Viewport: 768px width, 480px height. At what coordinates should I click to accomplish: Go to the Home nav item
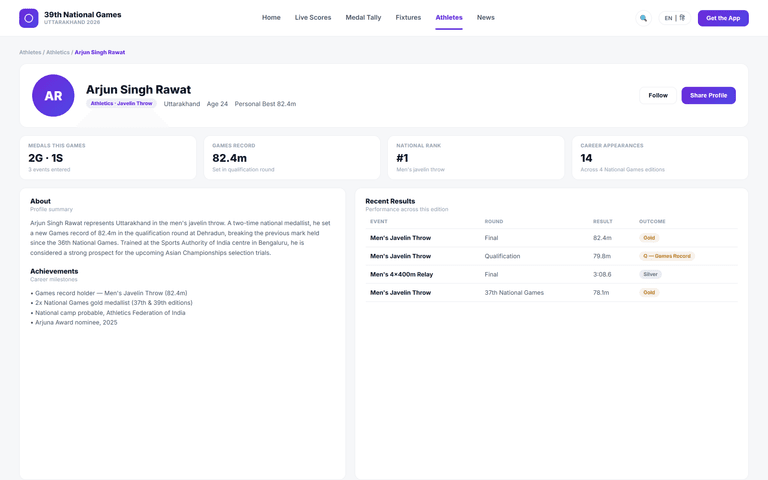click(x=271, y=18)
